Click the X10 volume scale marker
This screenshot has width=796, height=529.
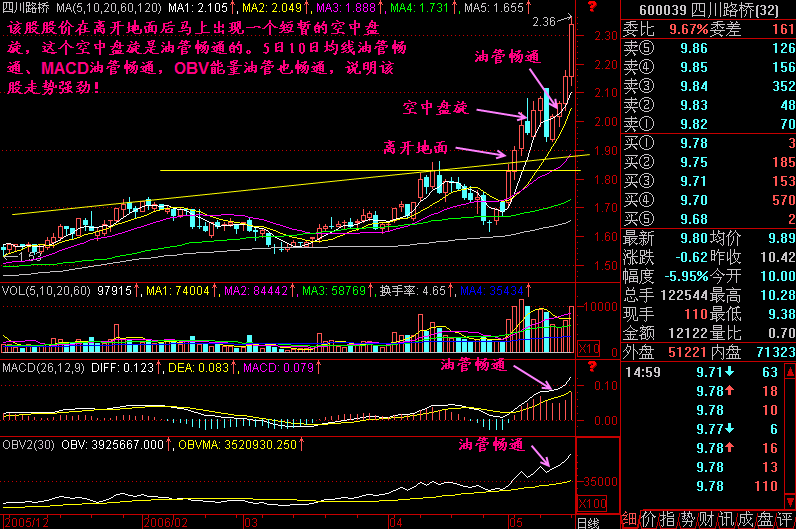(589, 347)
